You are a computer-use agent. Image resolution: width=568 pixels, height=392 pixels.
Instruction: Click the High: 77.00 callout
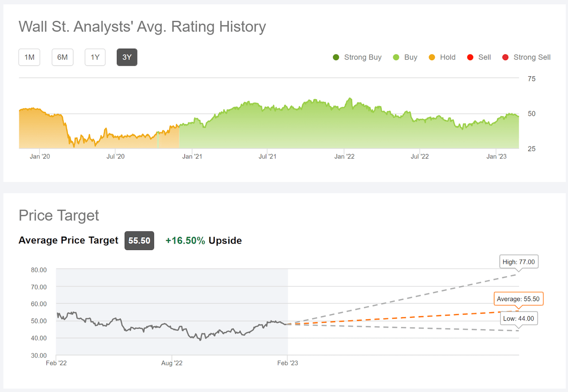[519, 262]
